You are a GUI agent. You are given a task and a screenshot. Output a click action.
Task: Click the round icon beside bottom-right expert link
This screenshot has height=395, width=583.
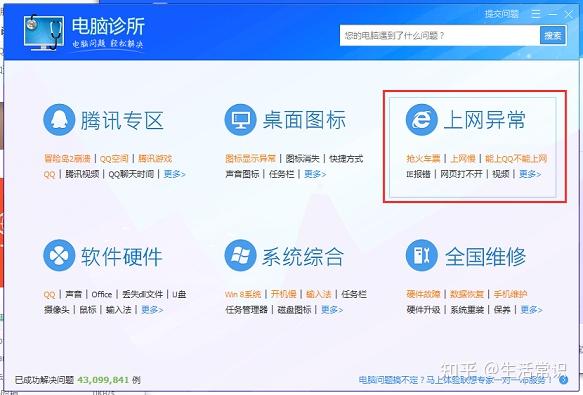click(563, 380)
